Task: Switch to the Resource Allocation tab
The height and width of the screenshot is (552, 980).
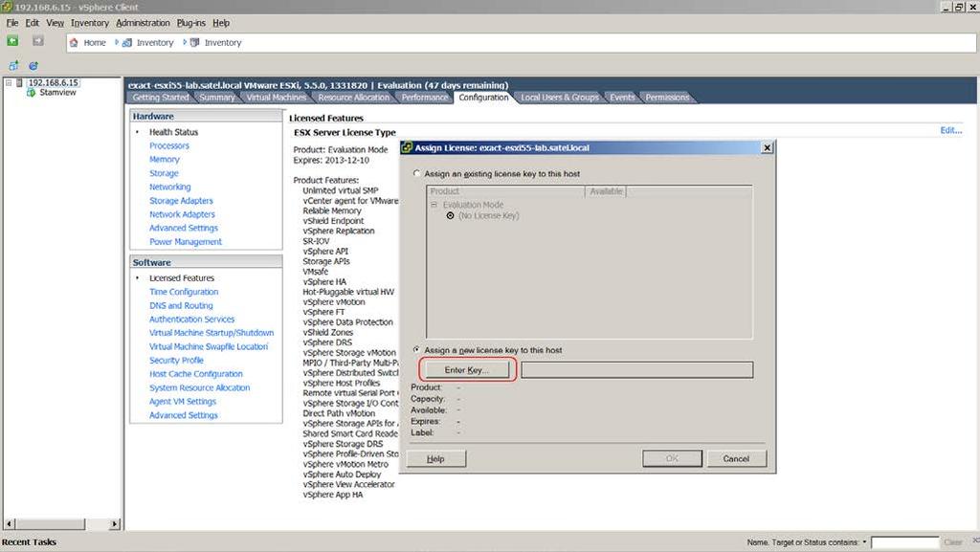Action: (353, 98)
